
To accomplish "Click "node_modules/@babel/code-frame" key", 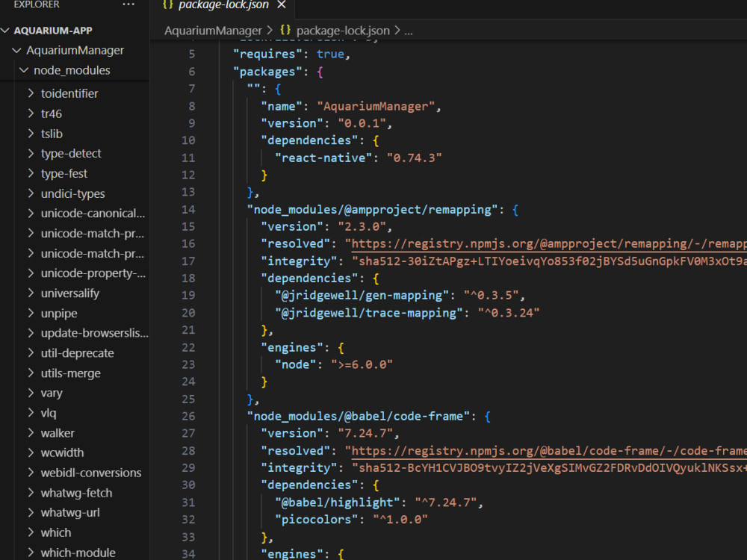I will point(359,416).
